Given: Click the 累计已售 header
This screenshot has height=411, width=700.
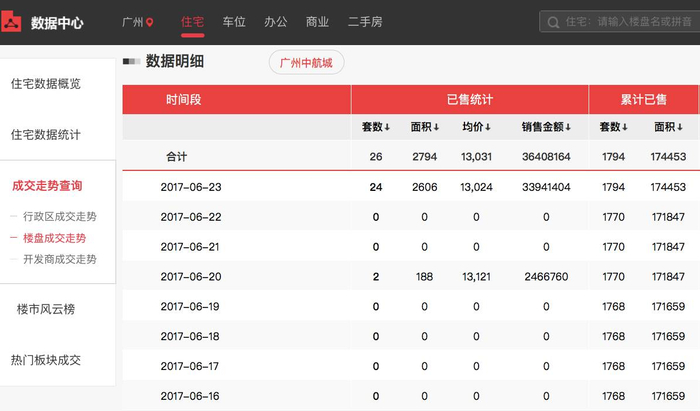Looking at the screenshot, I should pyautogui.click(x=643, y=100).
